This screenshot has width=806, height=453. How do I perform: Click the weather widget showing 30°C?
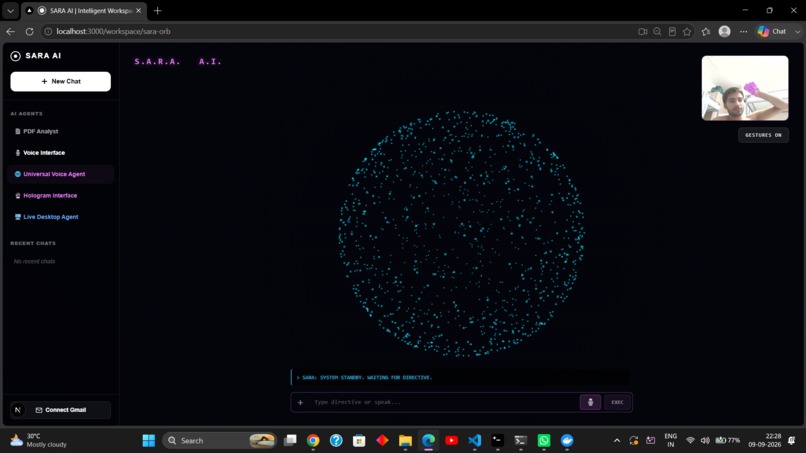click(39, 441)
